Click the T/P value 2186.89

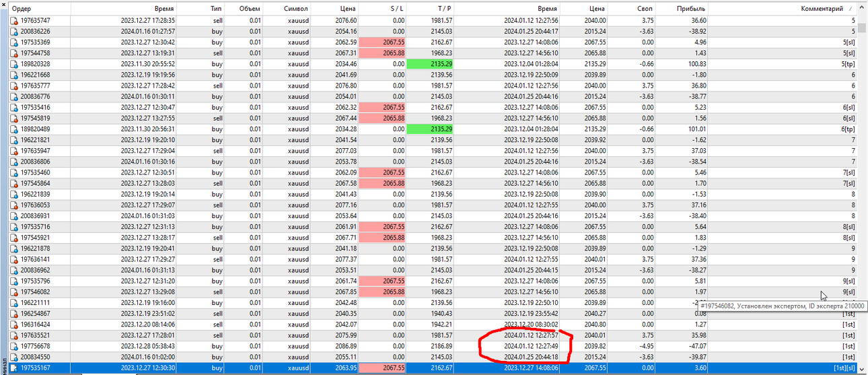(x=441, y=346)
